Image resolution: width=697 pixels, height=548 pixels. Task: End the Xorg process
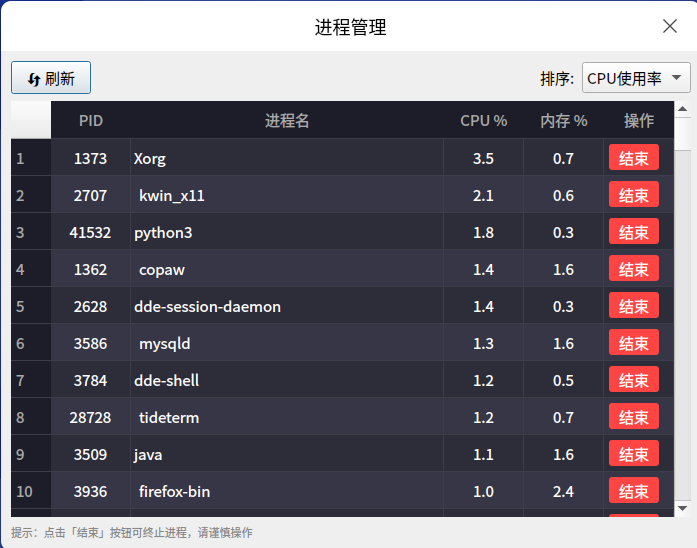pos(633,157)
